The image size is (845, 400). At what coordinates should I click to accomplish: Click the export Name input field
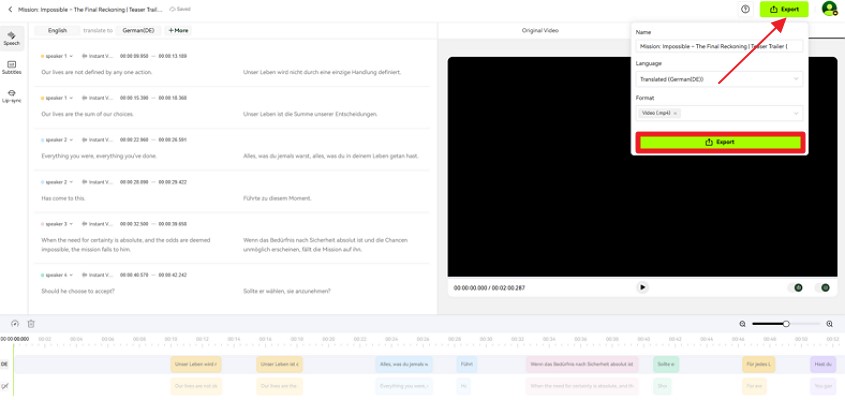pyautogui.click(x=720, y=46)
